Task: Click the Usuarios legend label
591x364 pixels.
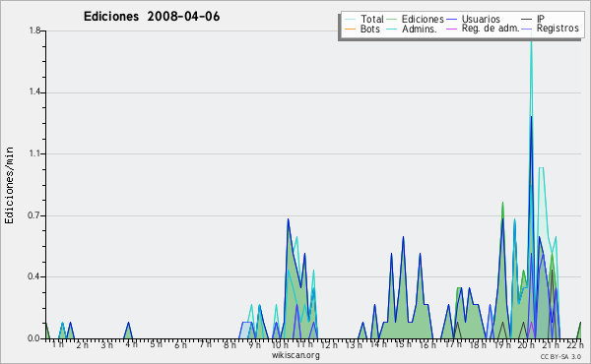Action: tap(481, 19)
